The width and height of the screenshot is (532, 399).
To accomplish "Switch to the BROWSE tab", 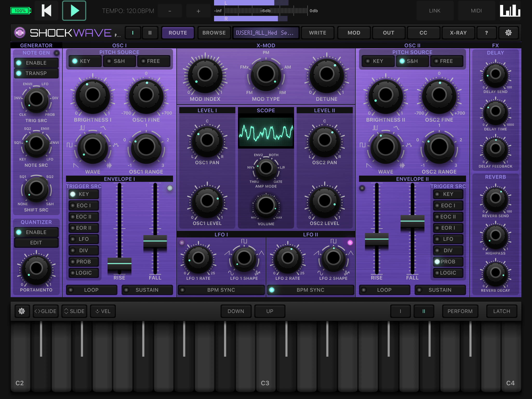I will click(x=214, y=33).
